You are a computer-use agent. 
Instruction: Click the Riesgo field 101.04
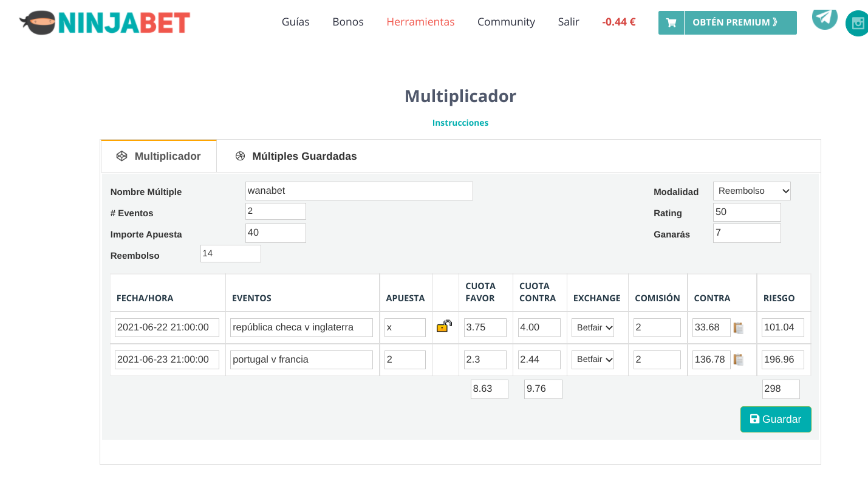[x=783, y=327]
